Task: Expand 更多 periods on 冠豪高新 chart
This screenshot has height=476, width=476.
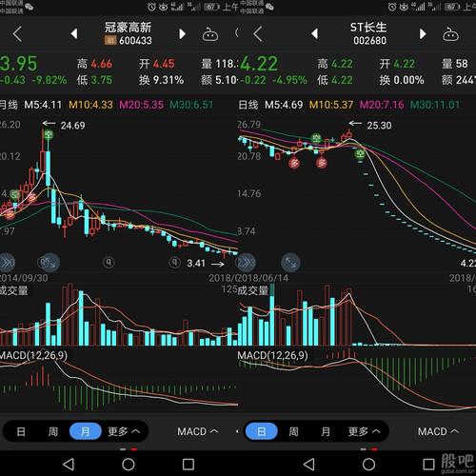Action: click(x=124, y=431)
